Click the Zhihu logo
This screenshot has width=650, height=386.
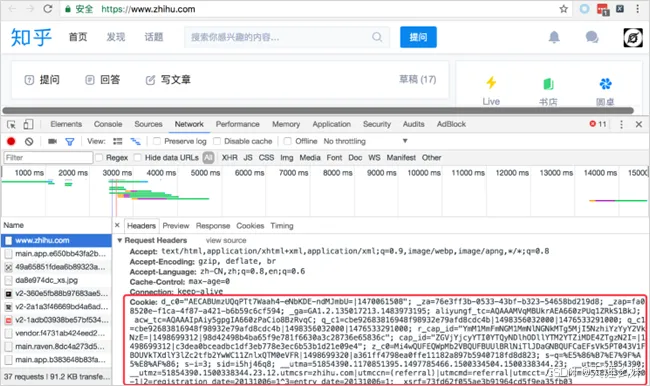tap(31, 37)
